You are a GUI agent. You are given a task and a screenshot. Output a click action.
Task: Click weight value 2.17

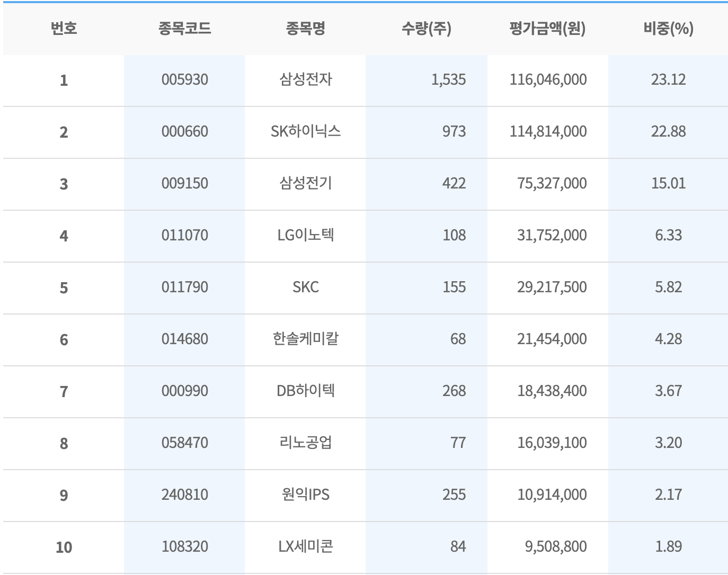coord(669,495)
